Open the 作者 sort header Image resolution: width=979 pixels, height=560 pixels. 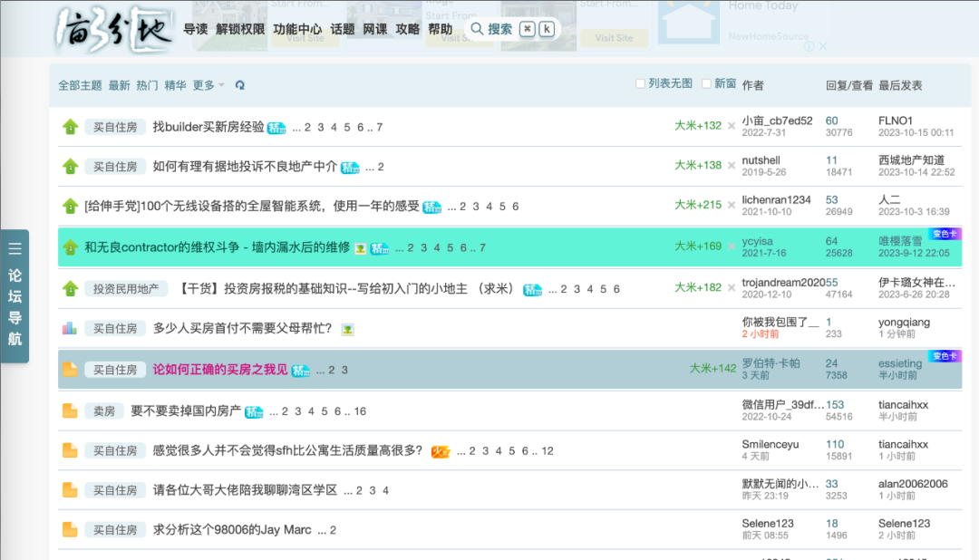click(x=752, y=85)
